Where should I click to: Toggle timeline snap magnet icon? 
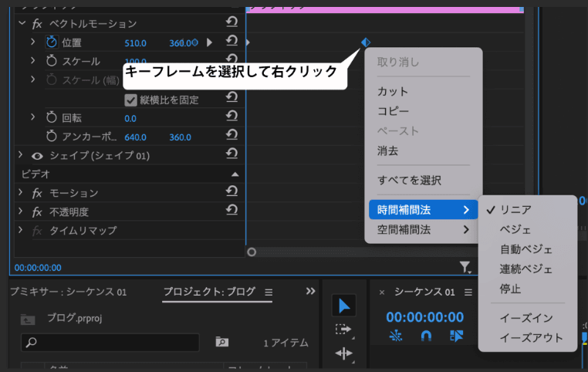[x=426, y=336]
